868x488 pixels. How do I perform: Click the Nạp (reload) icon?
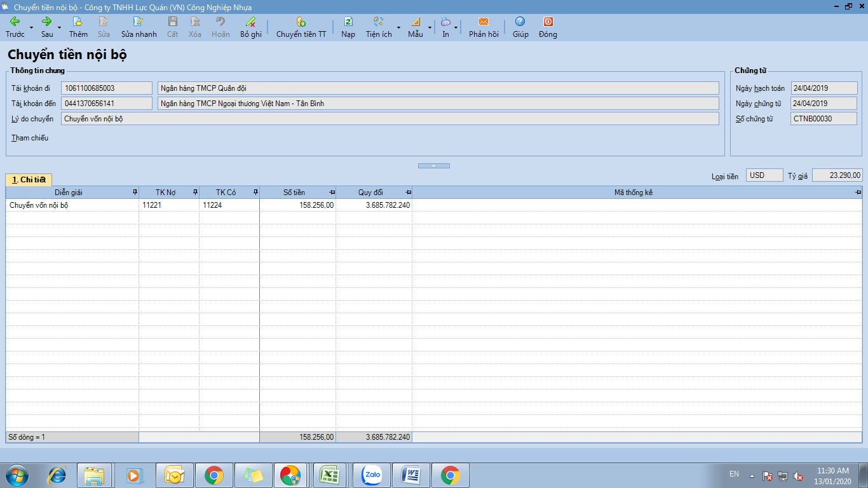click(x=348, y=22)
